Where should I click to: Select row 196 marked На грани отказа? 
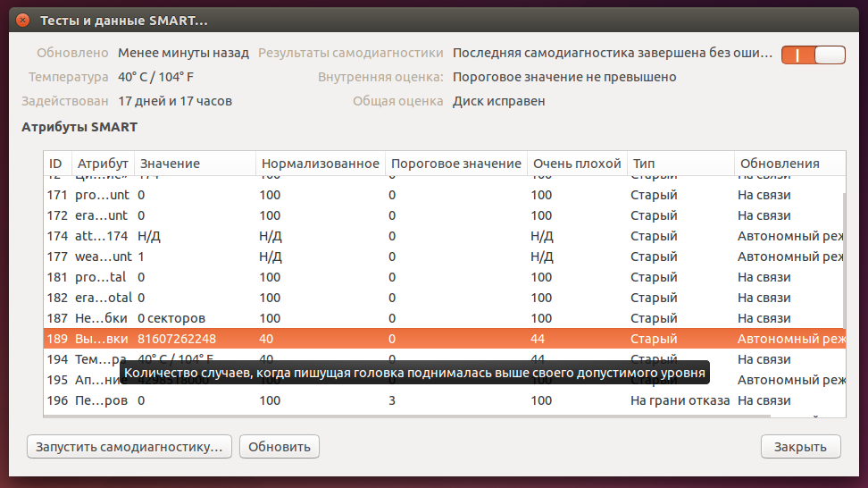pyautogui.click(x=357, y=400)
